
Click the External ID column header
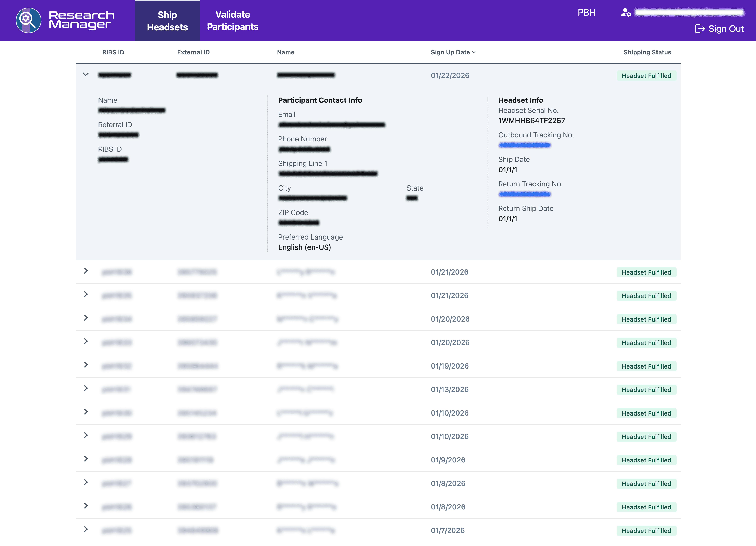pos(193,52)
